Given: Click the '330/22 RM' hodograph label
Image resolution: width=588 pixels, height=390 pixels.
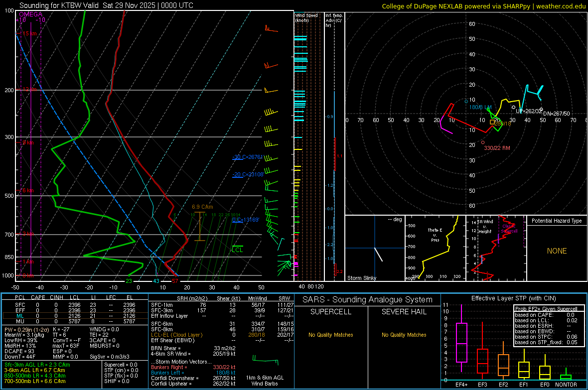Looking at the screenshot, I should (497, 148).
